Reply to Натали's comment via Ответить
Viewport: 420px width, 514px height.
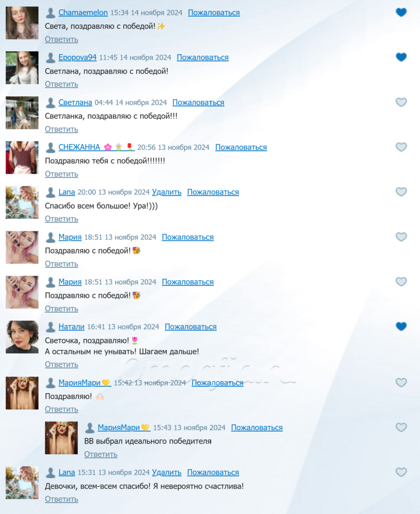62,364
